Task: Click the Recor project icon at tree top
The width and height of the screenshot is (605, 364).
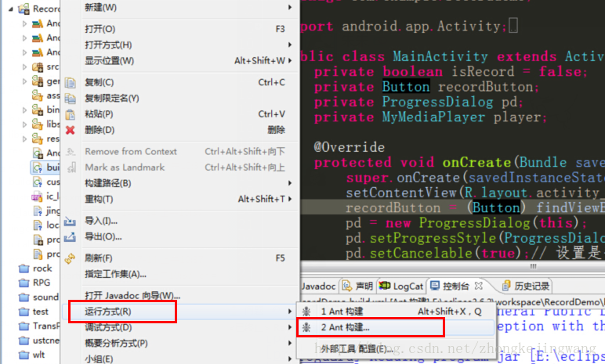Action: (x=24, y=9)
